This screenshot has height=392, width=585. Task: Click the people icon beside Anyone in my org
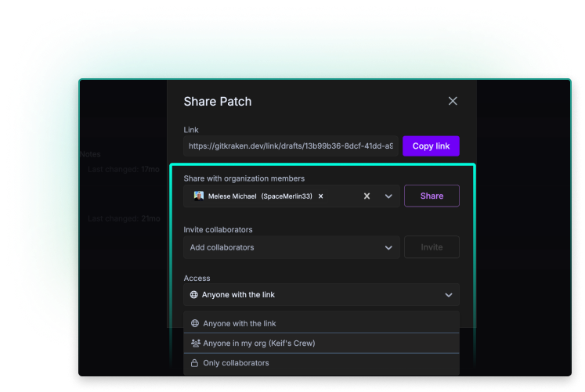click(x=195, y=343)
